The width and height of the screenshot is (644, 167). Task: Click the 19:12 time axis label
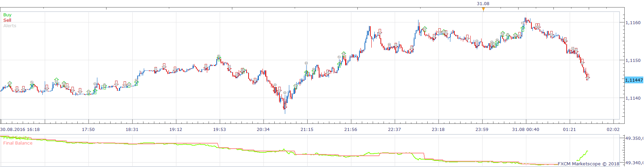point(176,130)
